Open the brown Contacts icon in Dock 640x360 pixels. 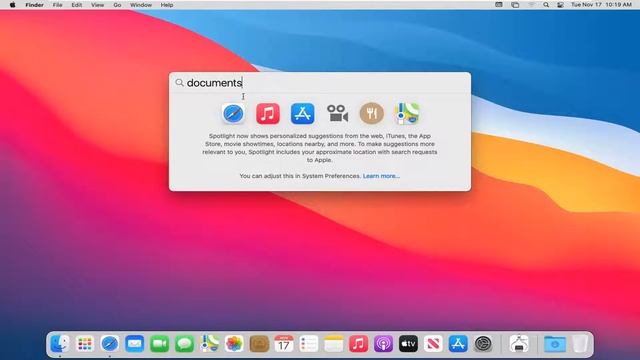[259, 344]
